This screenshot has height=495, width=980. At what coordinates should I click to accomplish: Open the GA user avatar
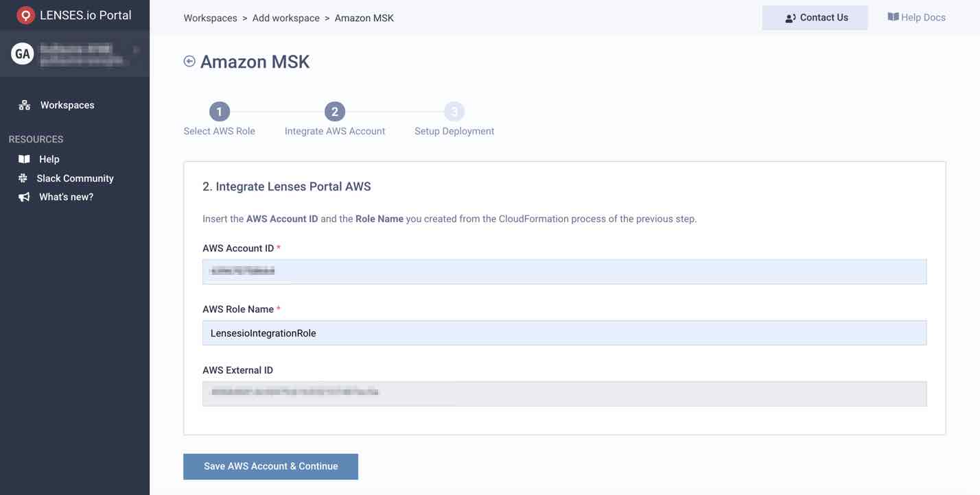(x=23, y=53)
